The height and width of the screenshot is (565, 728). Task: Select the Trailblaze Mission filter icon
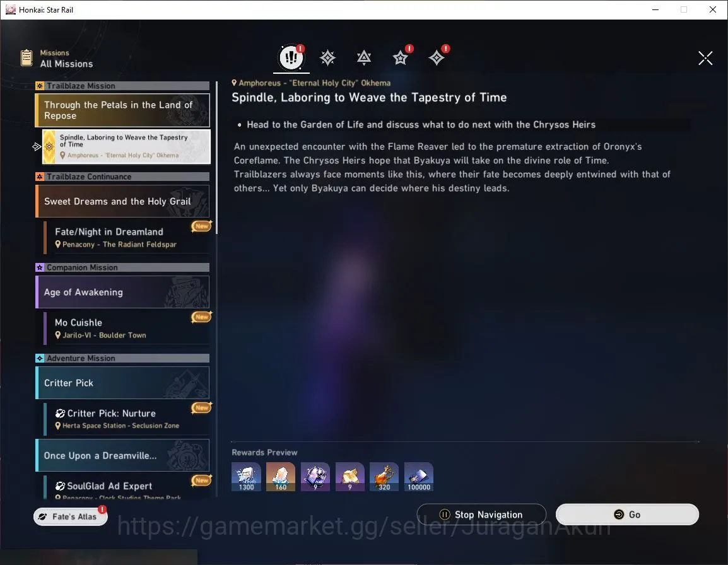pyautogui.click(x=327, y=57)
